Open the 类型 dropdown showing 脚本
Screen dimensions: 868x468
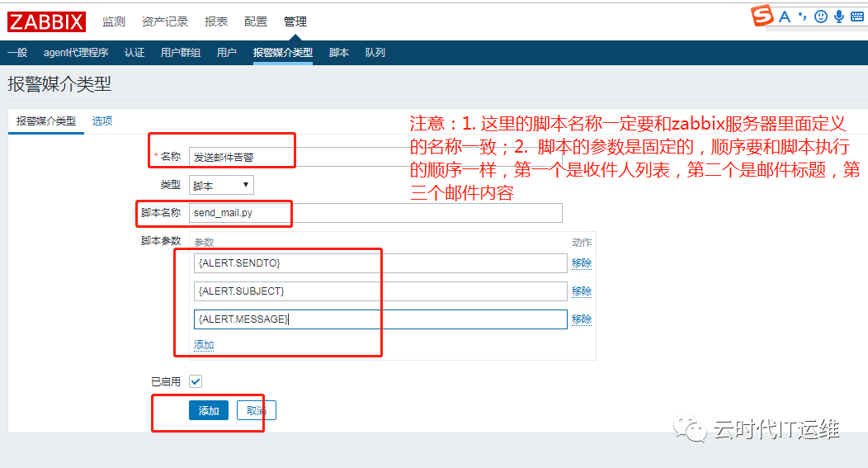coord(221,185)
